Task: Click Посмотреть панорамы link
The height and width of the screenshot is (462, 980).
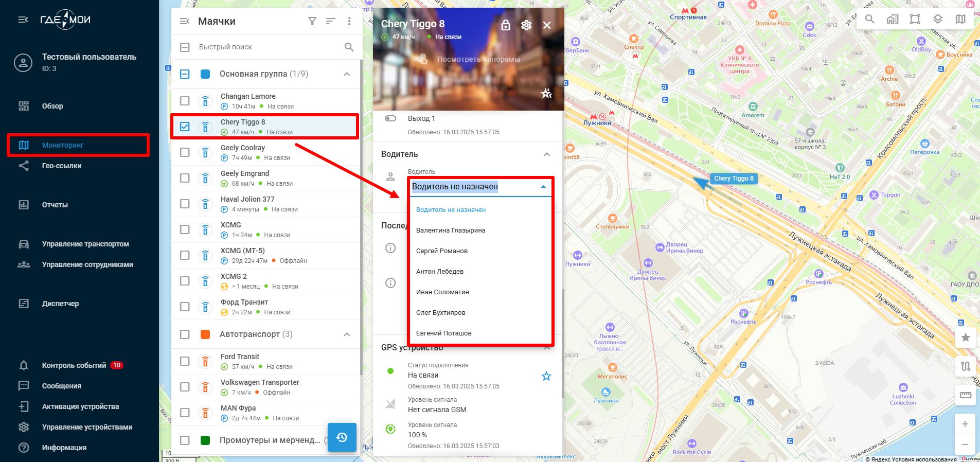Action: pyautogui.click(x=478, y=59)
